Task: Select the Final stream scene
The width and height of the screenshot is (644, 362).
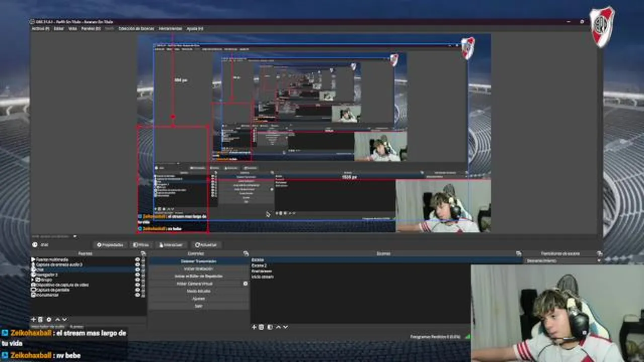Action: tap(386, 271)
